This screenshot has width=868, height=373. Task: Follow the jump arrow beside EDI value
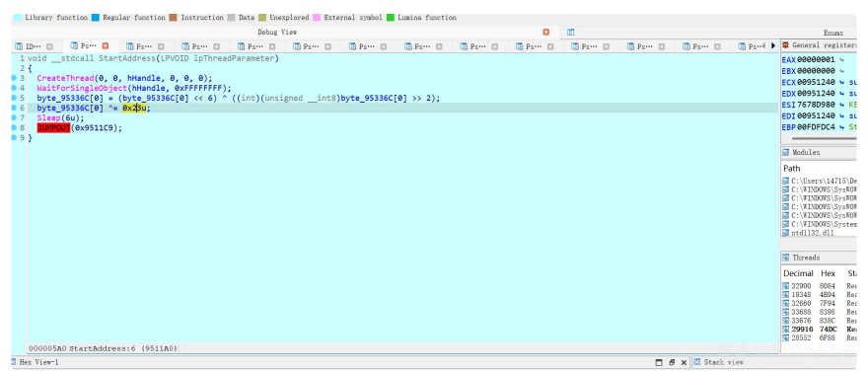click(x=842, y=116)
